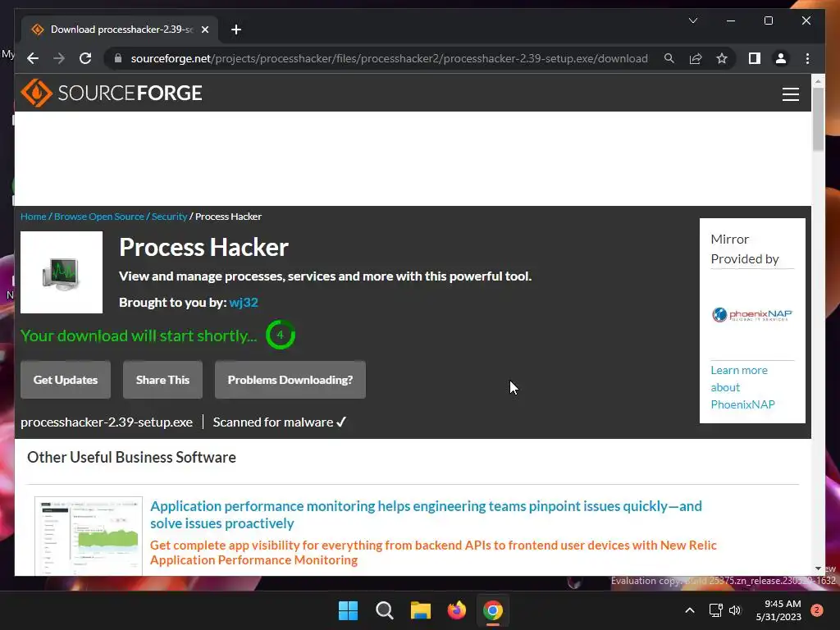Screen dimensions: 840x630
Task: Open network status tray icon
Action: click(715, 610)
